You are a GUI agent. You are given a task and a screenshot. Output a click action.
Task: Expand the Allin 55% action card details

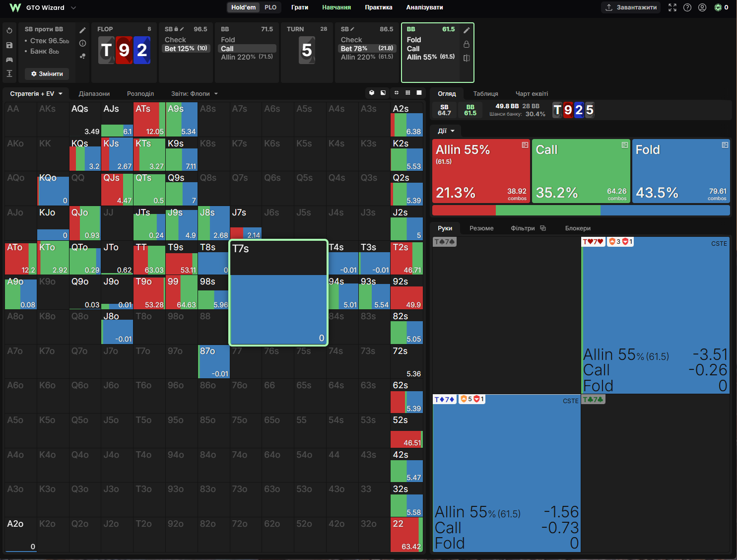(x=525, y=145)
